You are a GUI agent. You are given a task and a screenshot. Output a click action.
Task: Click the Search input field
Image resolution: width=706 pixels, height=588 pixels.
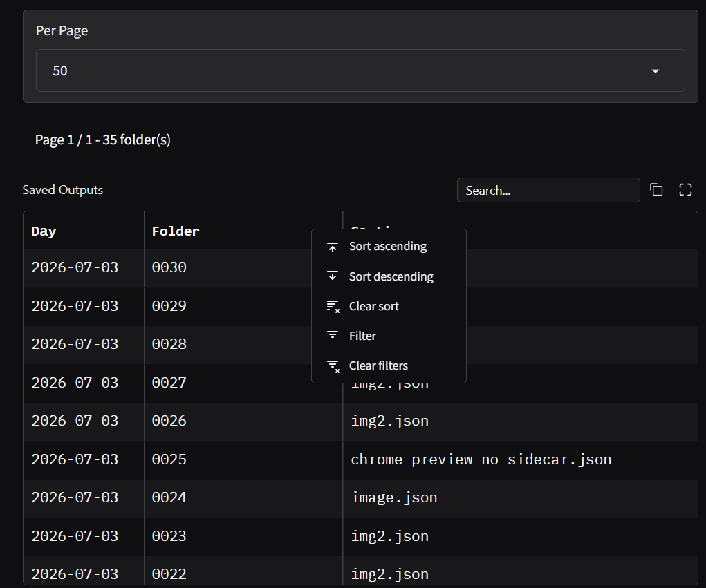(548, 190)
